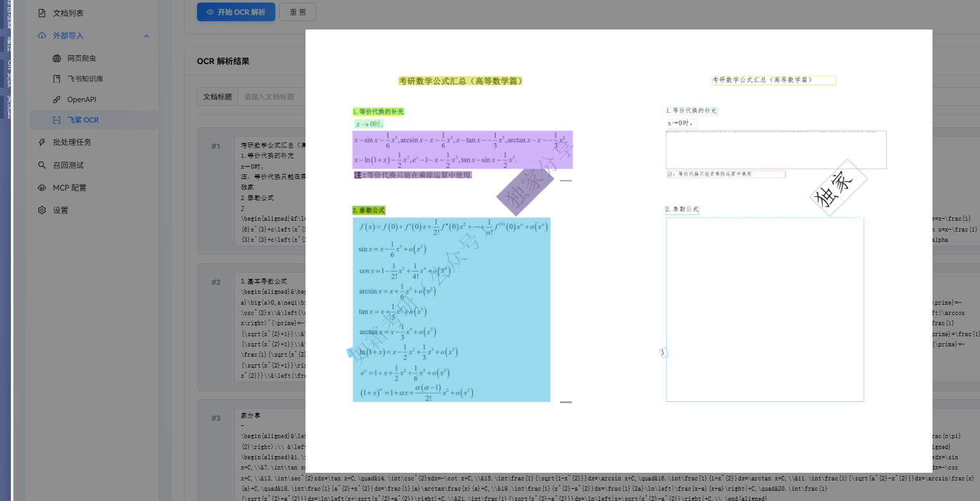Collapse the 外部导入 submenu chevron
The image size is (980, 501).
tap(146, 36)
